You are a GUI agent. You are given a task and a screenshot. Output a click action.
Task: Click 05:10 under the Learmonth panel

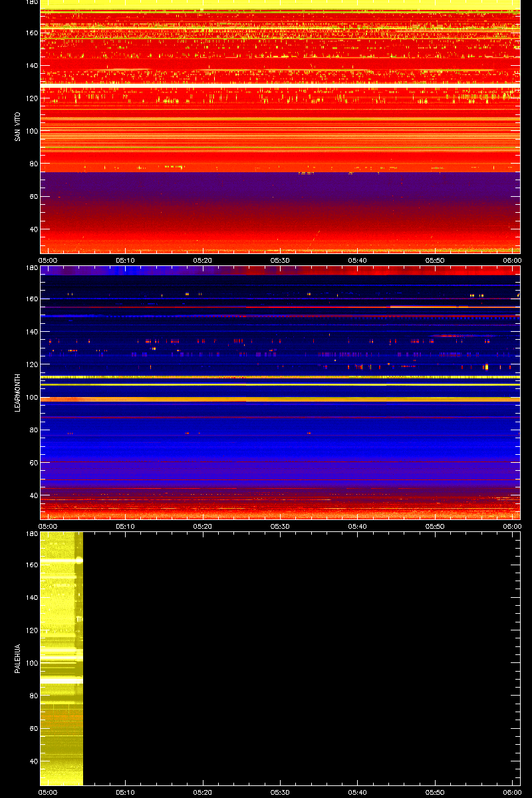[x=126, y=526]
